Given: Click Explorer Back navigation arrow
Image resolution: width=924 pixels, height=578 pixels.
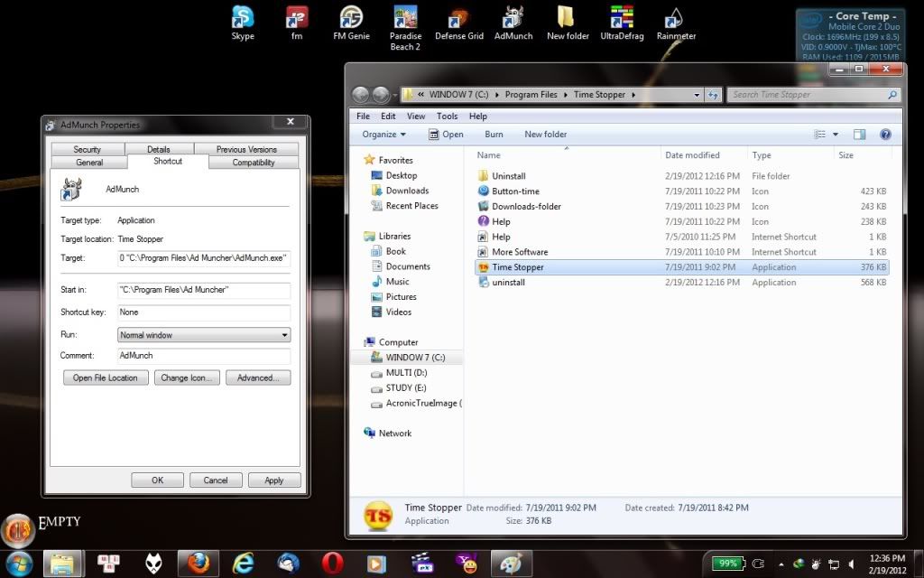Looking at the screenshot, I should (361, 94).
